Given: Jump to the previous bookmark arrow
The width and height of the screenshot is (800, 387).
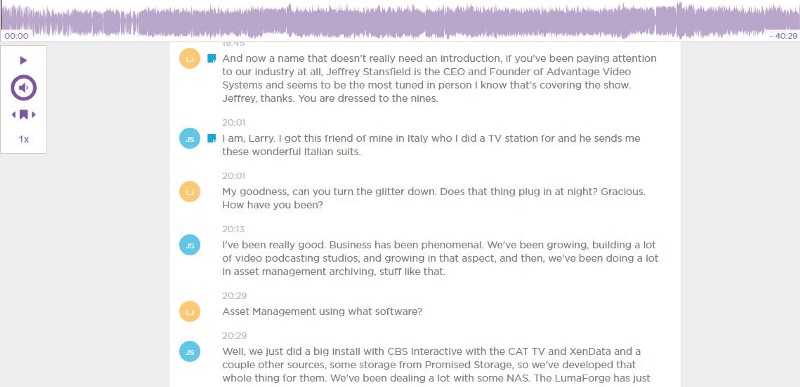Looking at the screenshot, I should [x=14, y=115].
